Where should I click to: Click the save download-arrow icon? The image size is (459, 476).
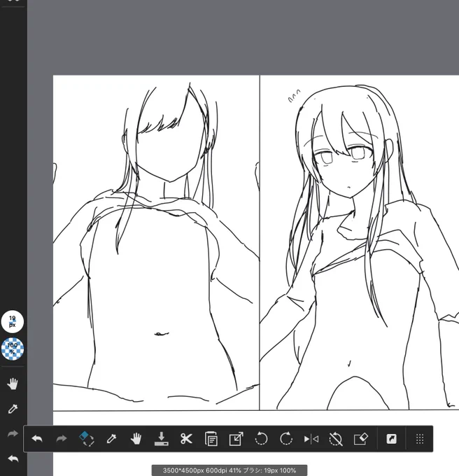point(162,439)
